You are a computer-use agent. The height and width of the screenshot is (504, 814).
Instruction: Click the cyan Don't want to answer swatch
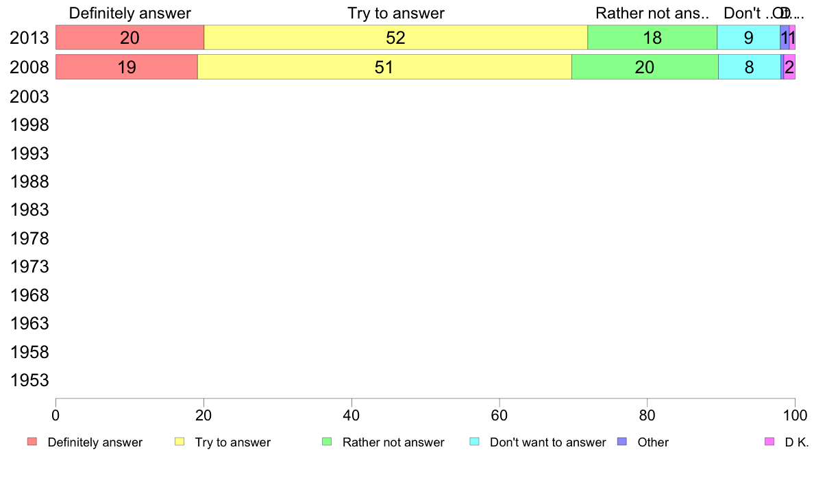[x=474, y=442]
